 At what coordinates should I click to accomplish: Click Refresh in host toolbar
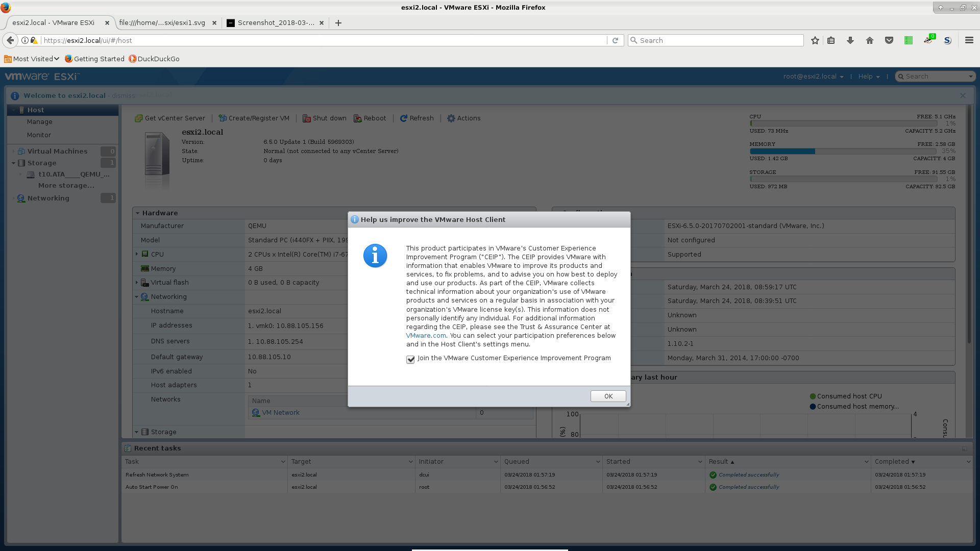(416, 118)
